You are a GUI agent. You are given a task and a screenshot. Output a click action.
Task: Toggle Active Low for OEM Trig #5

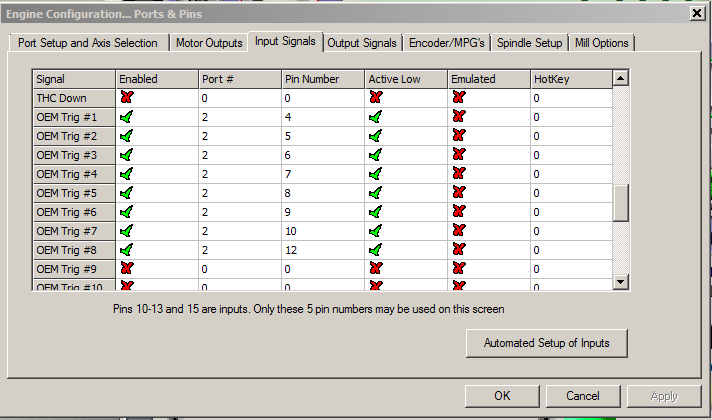click(x=376, y=193)
